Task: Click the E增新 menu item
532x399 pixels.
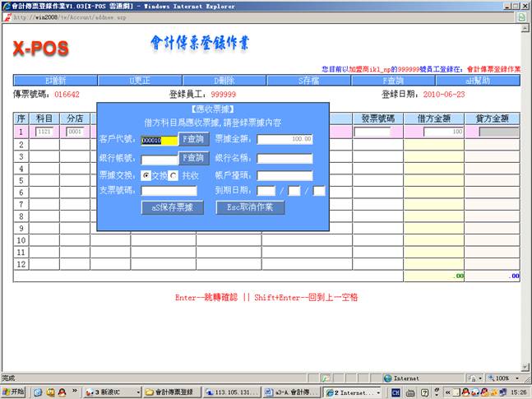Action: (55, 81)
